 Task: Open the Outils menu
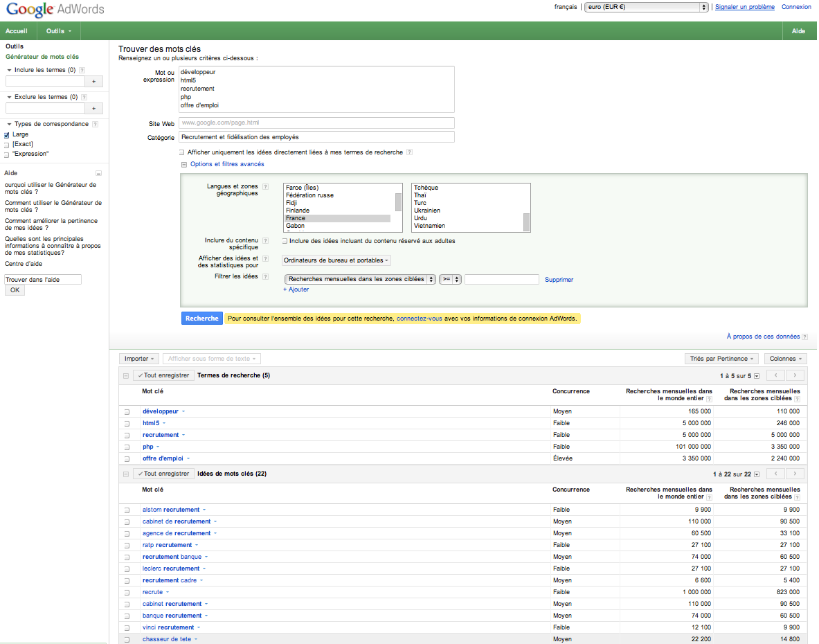[x=58, y=31]
